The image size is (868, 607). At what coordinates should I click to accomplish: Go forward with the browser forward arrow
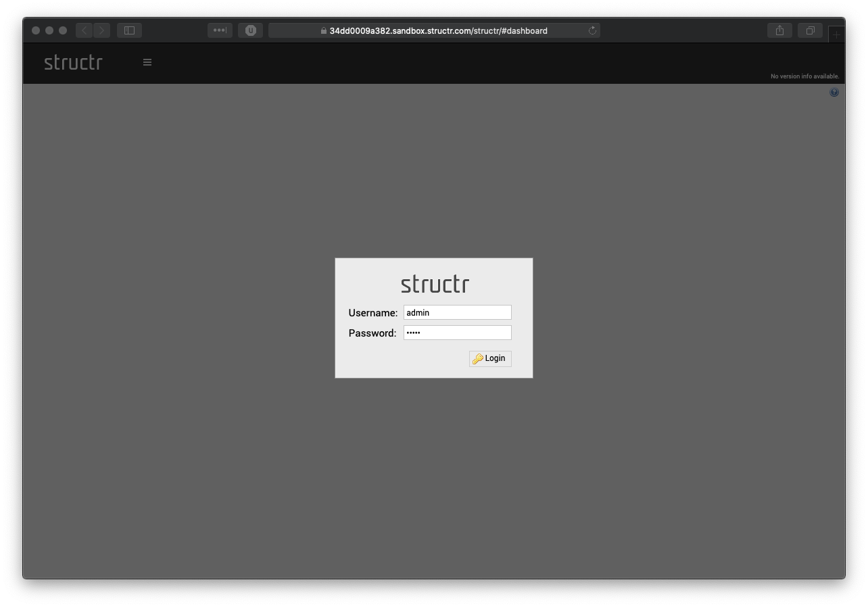pos(102,30)
